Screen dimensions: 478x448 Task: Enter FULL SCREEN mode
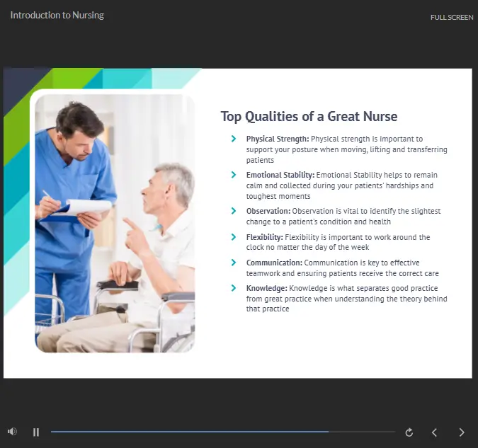click(452, 18)
